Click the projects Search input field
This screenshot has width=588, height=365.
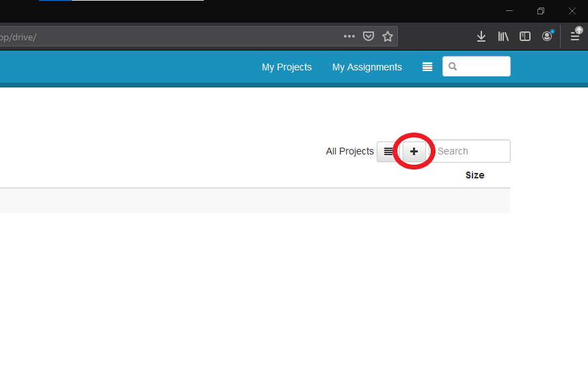coord(472,151)
